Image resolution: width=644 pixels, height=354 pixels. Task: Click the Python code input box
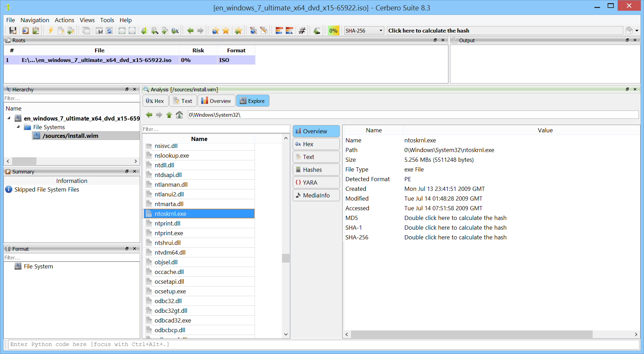pos(324,344)
